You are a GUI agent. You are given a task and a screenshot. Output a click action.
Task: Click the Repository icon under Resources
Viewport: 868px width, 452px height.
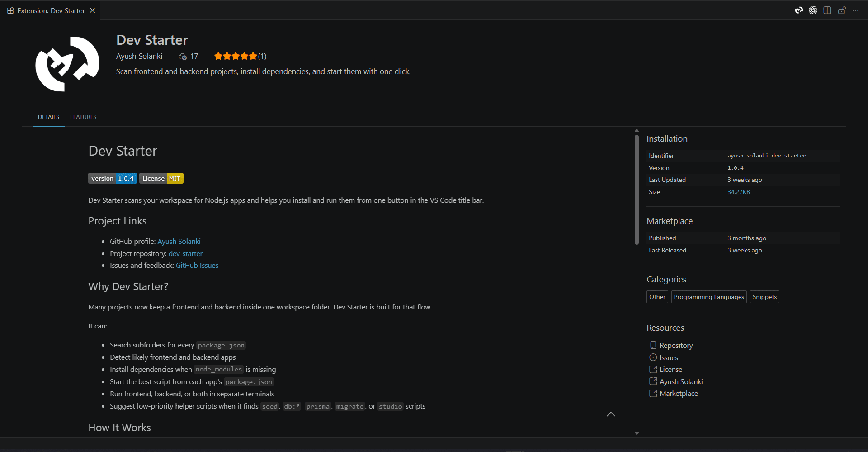click(x=653, y=345)
